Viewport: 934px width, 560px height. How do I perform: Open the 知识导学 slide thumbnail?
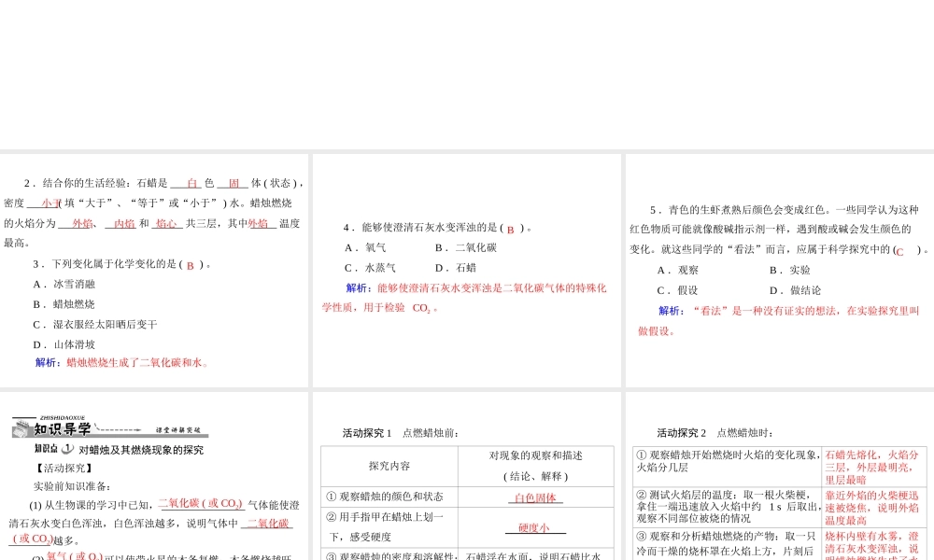154,476
